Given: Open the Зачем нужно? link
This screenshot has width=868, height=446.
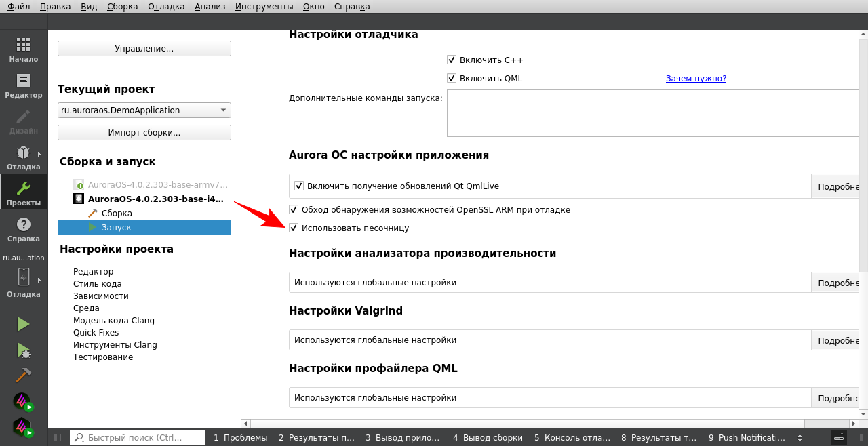Looking at the screenshot, I should click(696, 78).
